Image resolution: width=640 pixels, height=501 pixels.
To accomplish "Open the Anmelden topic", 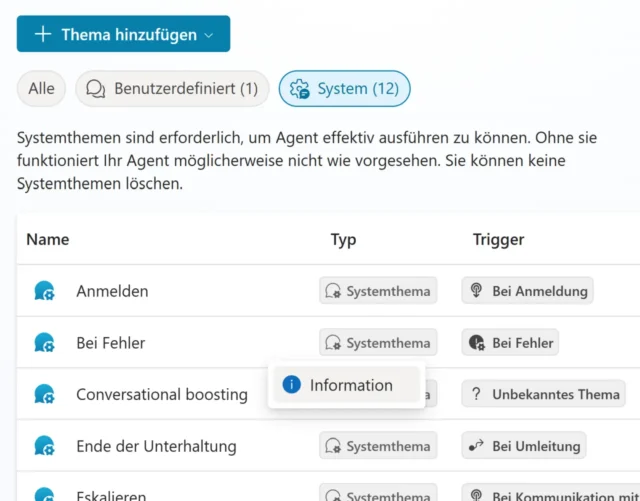I will pyautogui.click(x=112, y=291).
